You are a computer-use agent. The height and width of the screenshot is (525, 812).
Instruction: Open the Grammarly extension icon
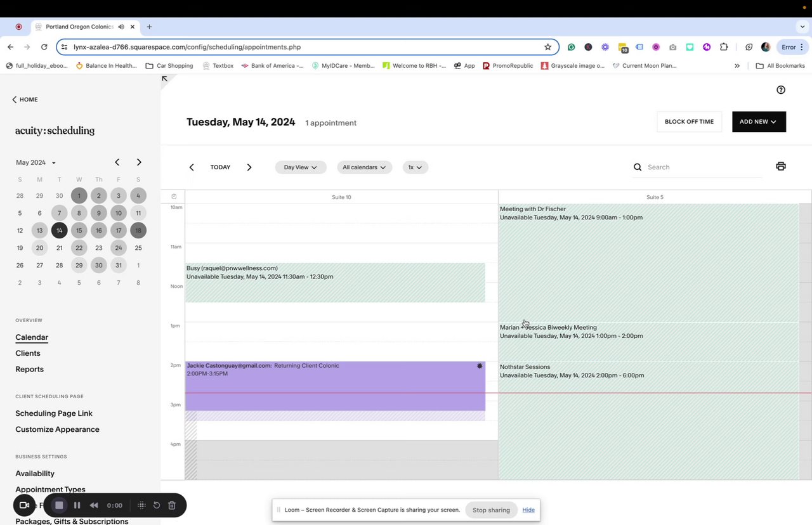[x=572, y=47]
